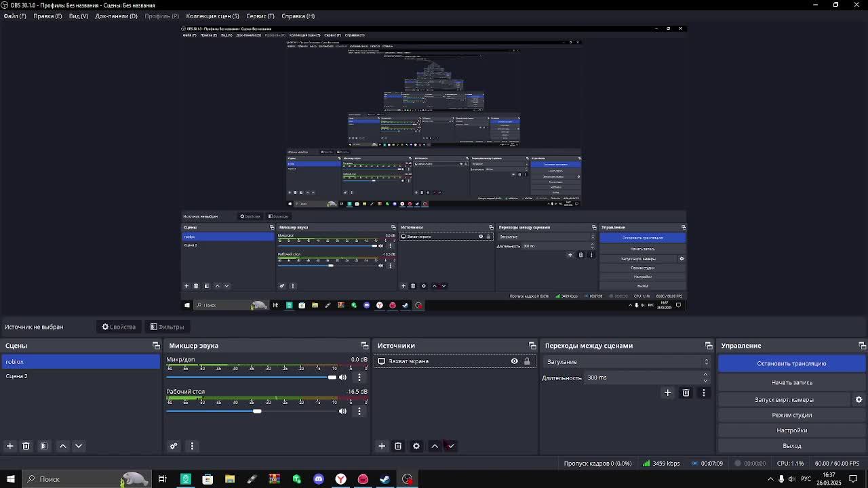Undock the Микшер звука panel
Viewport: 868px width, 488px height.
click(x=364, y=346)
